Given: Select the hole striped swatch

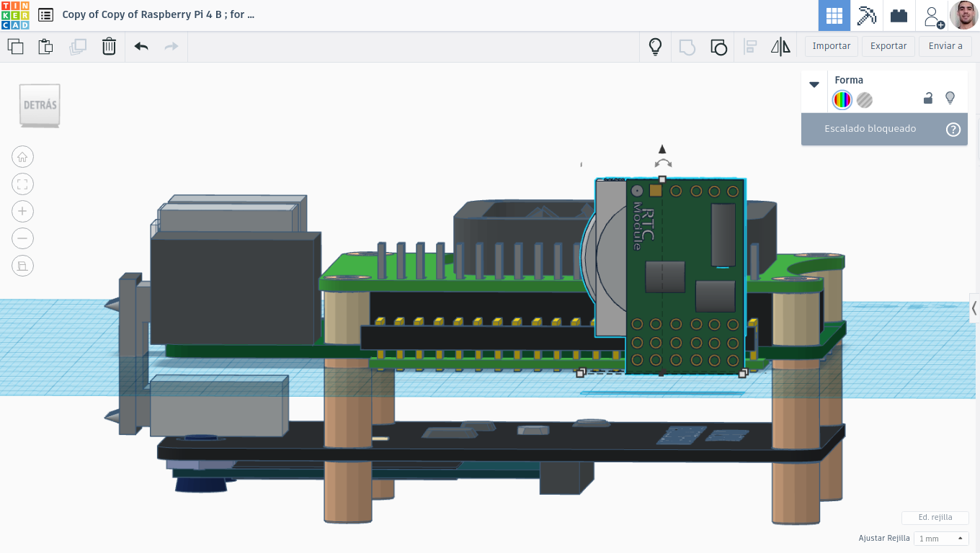Looking at the screenshot, I should pos(865,100).
